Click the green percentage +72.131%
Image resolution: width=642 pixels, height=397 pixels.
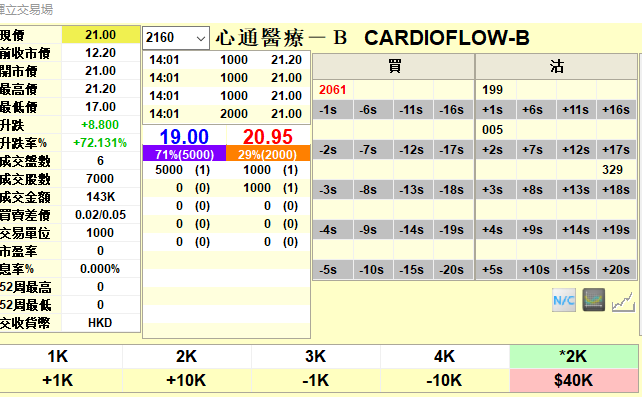100,143
